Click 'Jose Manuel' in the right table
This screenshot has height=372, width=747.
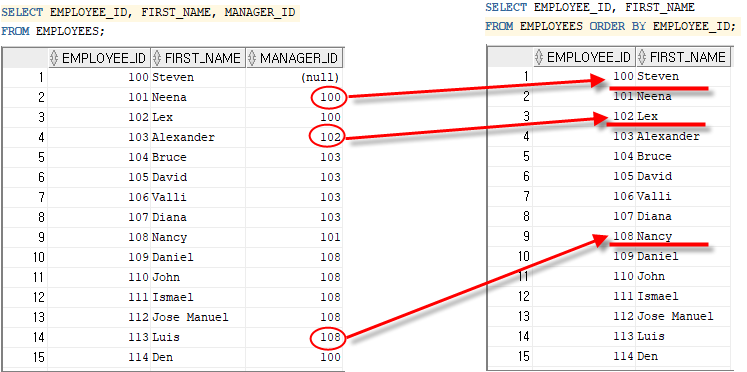(675, 316)
